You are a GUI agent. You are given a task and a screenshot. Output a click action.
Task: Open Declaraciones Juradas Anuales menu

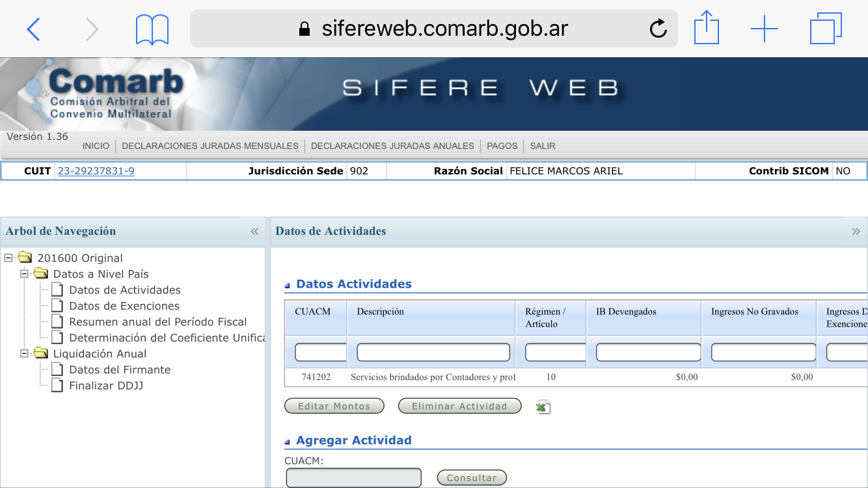point(392,146)
